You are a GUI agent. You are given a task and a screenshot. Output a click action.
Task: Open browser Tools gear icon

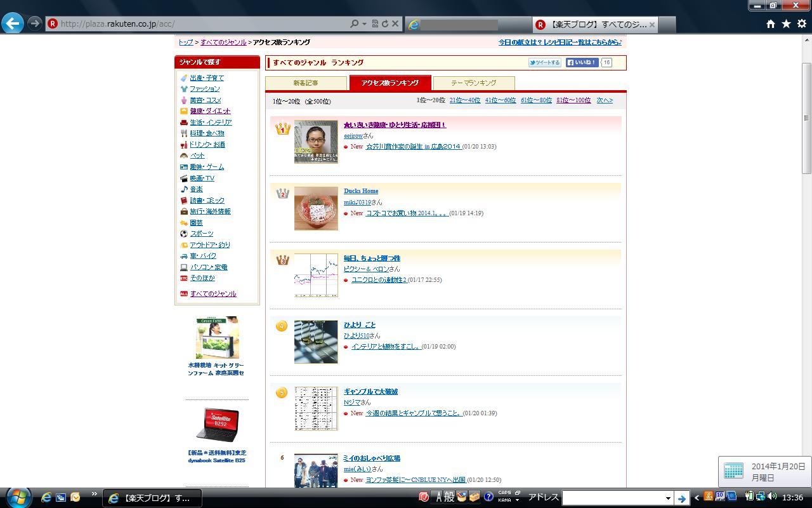[801, 23]
